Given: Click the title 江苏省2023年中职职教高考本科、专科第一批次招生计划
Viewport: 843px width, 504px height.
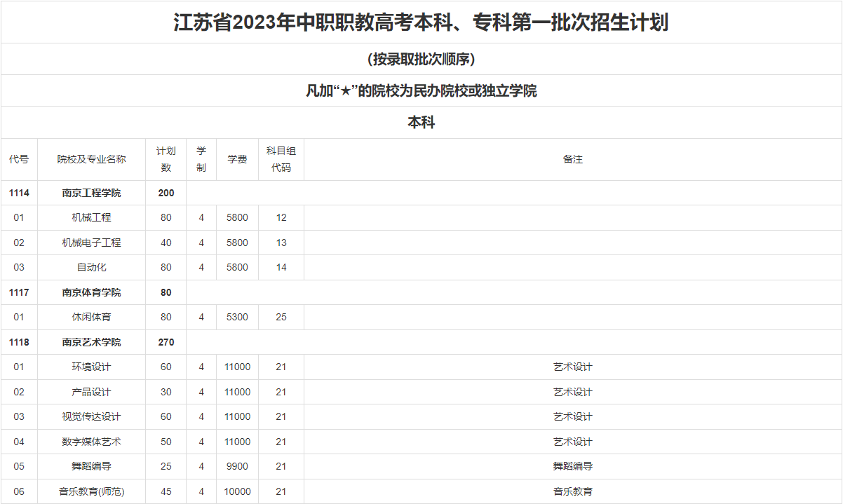Looking at the screenshot, I should coord(421,22).
